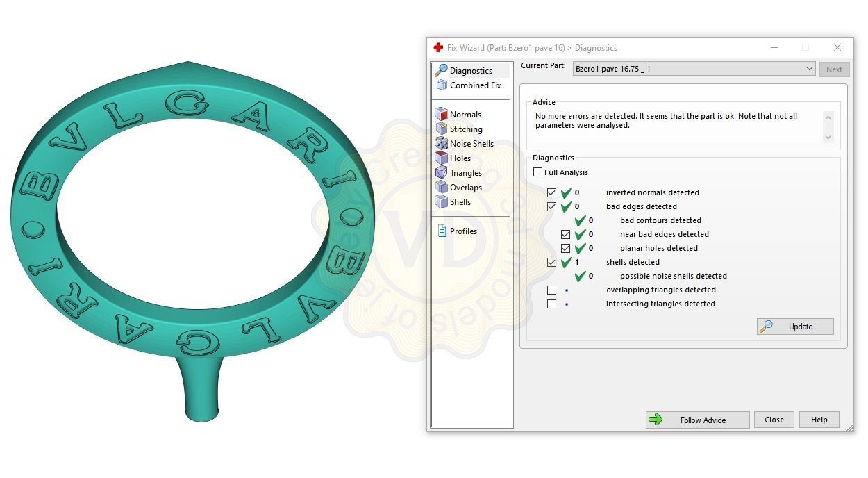Open the Holes fix icon
The height and width of the screenshot is (478, 868).
(x=441, y=158)
